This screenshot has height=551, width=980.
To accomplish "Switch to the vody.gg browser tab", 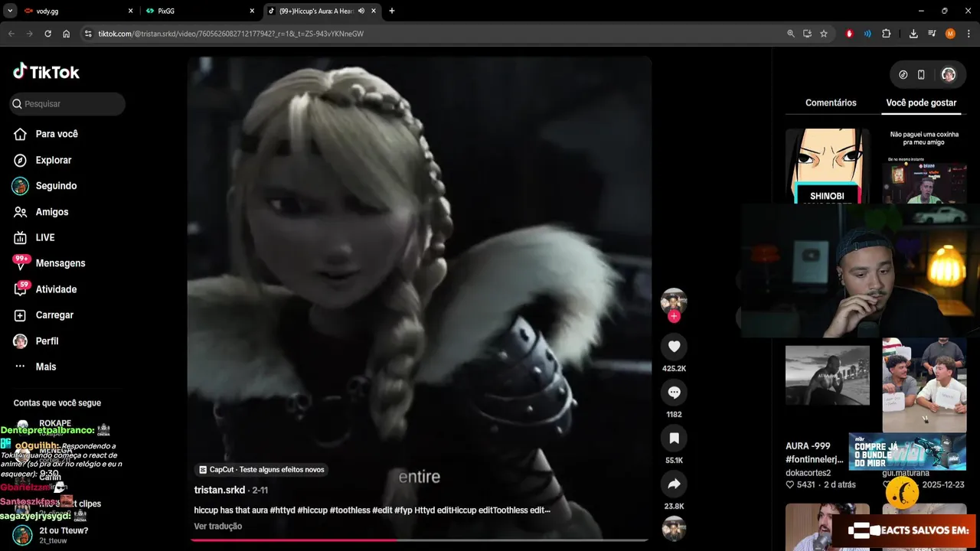I will click(x=77, y=11).
